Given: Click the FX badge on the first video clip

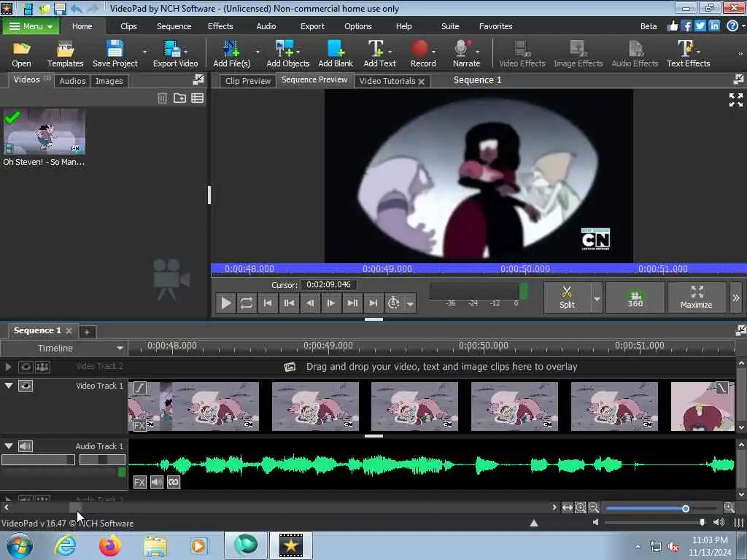Looking at the screenshot, I should (139, 425).
